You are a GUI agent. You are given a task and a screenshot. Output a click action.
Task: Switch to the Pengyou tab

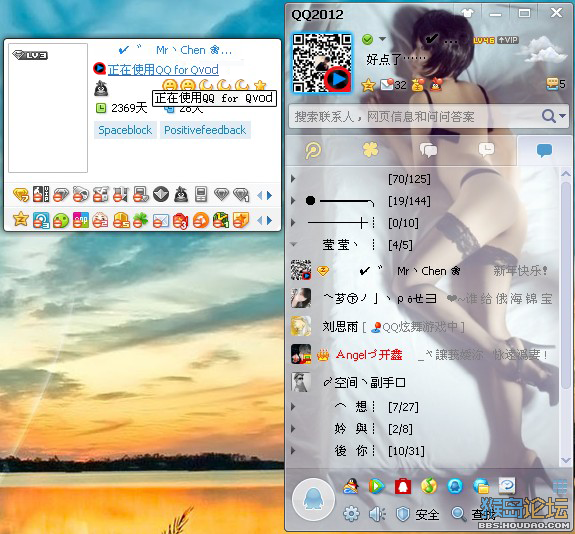[313, 150]
